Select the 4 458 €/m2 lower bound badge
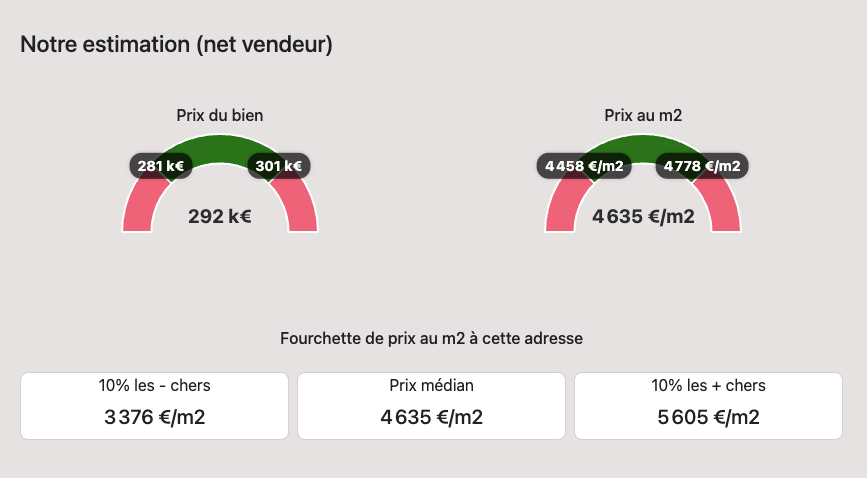 point(585,166)
